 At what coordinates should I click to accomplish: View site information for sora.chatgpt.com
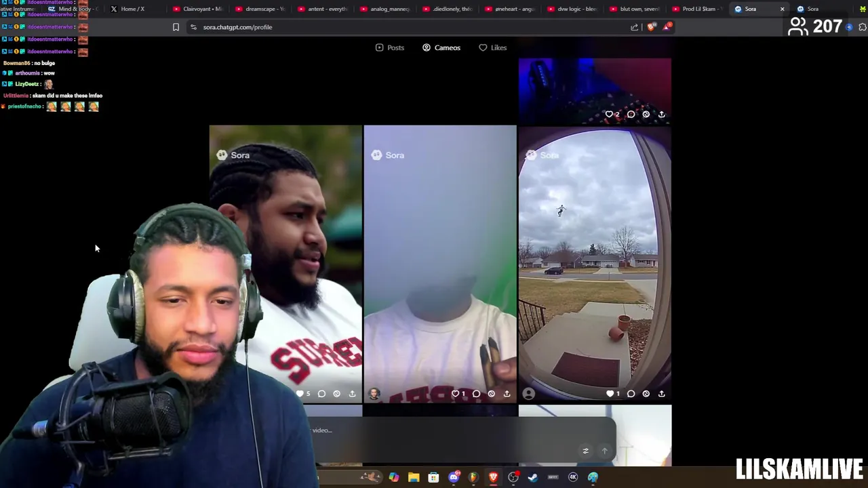click(193, 27)
